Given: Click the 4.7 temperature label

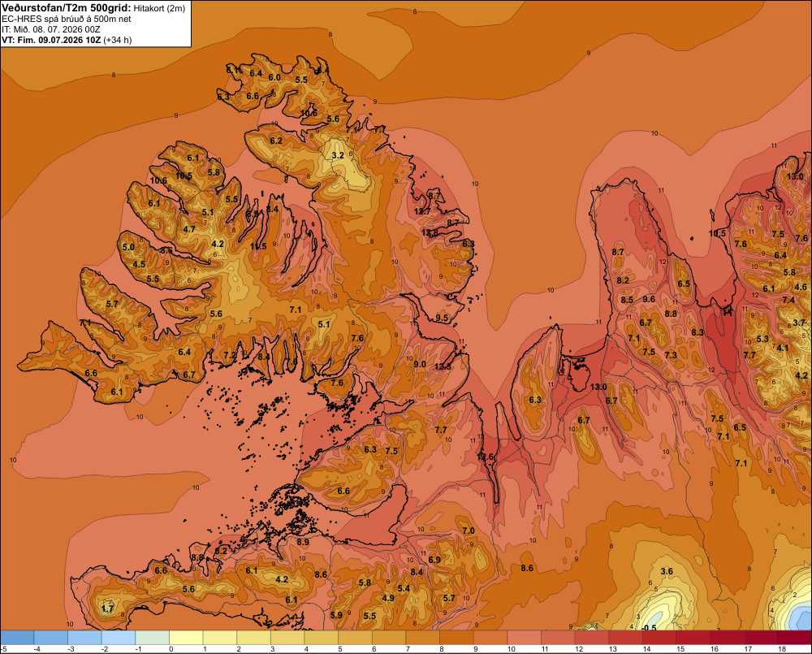Looking at the screenshot, I should (189, 229).
